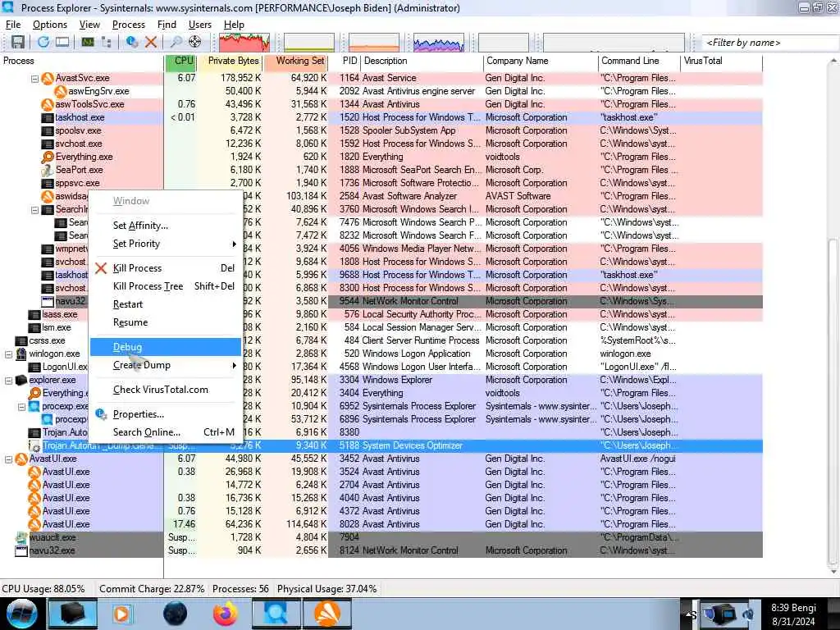This screenshot has height=630, width=840.
Task: Collapse the AvastUI.exe parent tree node
Action: point(8,459)
